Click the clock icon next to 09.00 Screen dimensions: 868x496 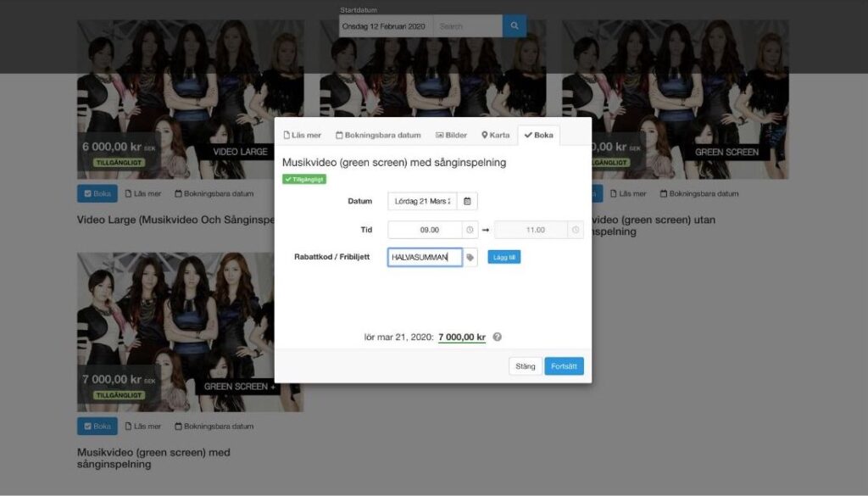click(470, 230)
